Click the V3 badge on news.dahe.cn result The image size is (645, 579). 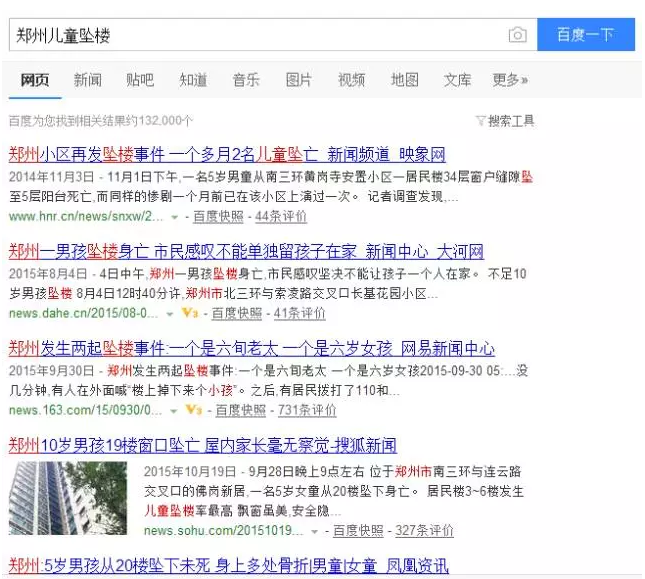[190, 313]
